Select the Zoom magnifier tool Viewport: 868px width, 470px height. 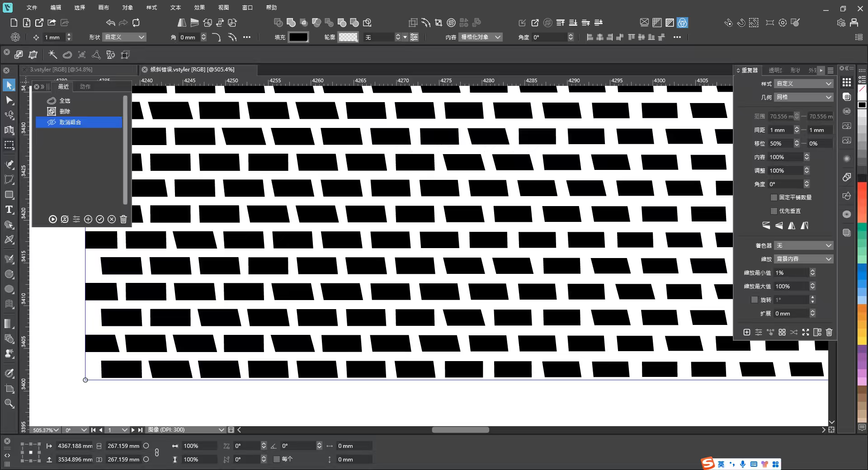(x=9, y=403)
